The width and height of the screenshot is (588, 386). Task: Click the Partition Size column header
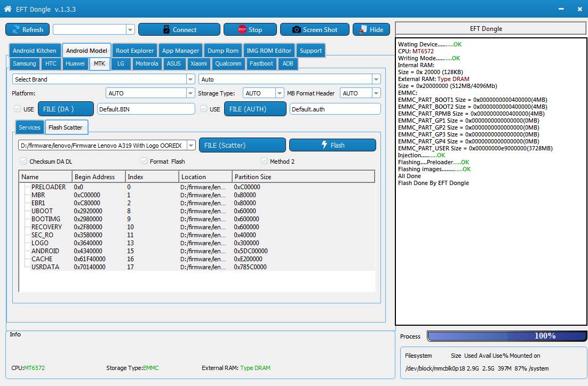pyautogui.click(x=303, y=176)
